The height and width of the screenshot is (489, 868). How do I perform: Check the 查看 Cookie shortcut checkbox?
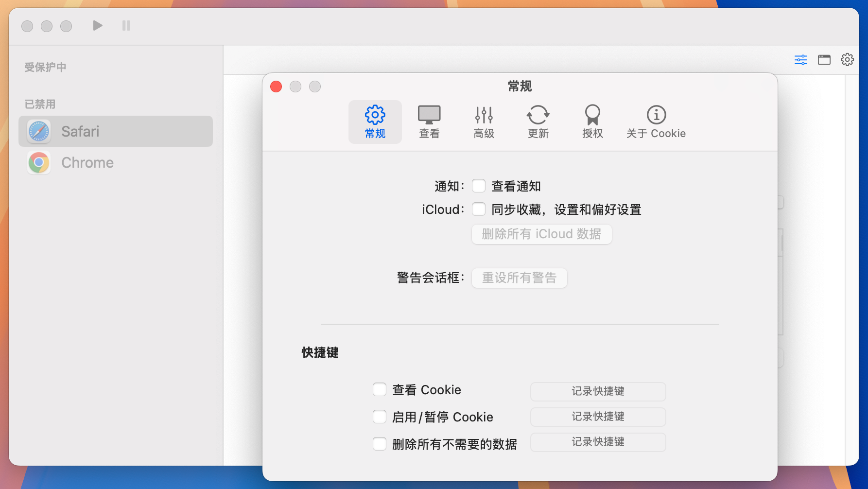(380, 389)
